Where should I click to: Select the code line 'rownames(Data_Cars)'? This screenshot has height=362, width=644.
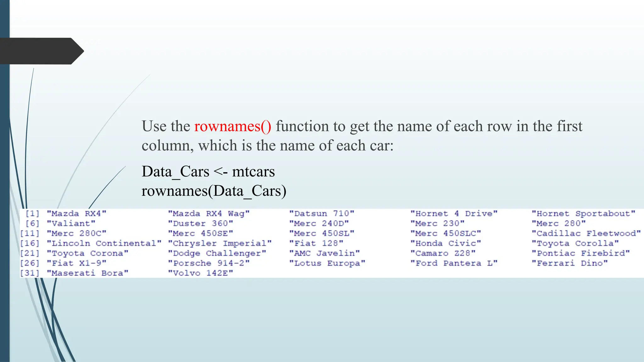click(214, 191)
